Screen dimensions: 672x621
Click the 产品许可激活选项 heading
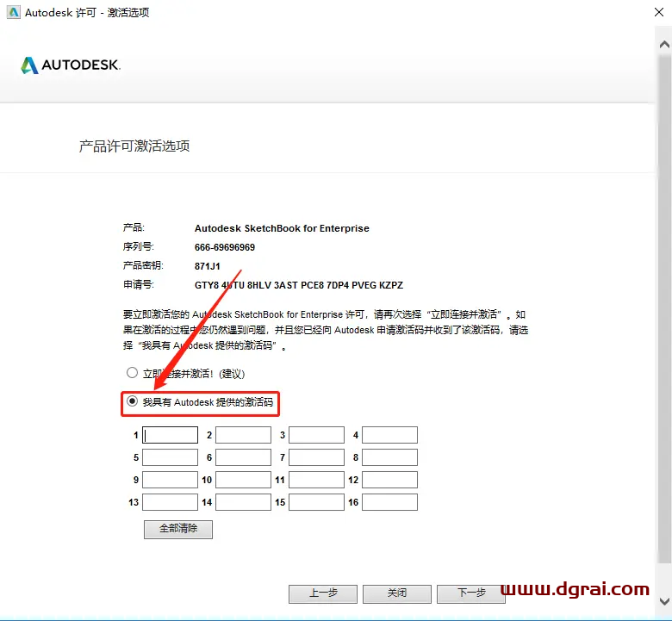(x=134, y=146)
